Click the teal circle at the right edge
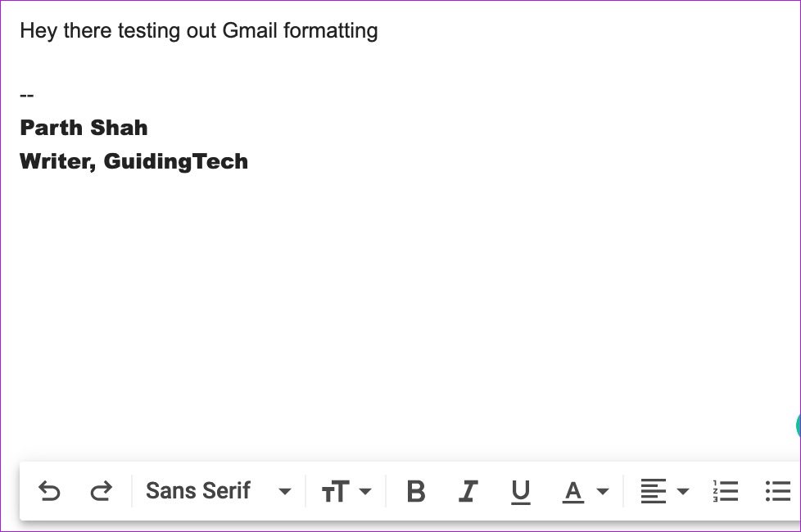Viewport: 801px width, 532px height. 798,426
